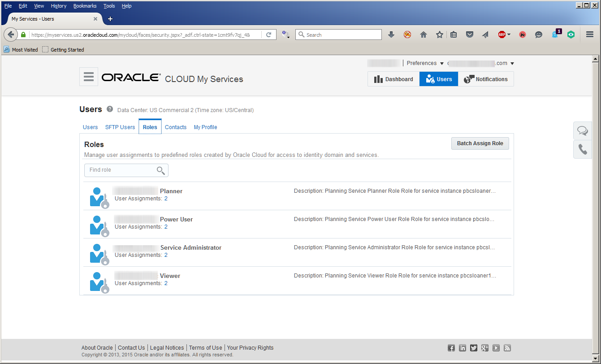The image size is (601, 364).
Task: Open the live chat side panel icon
Action: pyautogui.click(x=583, y=130)
